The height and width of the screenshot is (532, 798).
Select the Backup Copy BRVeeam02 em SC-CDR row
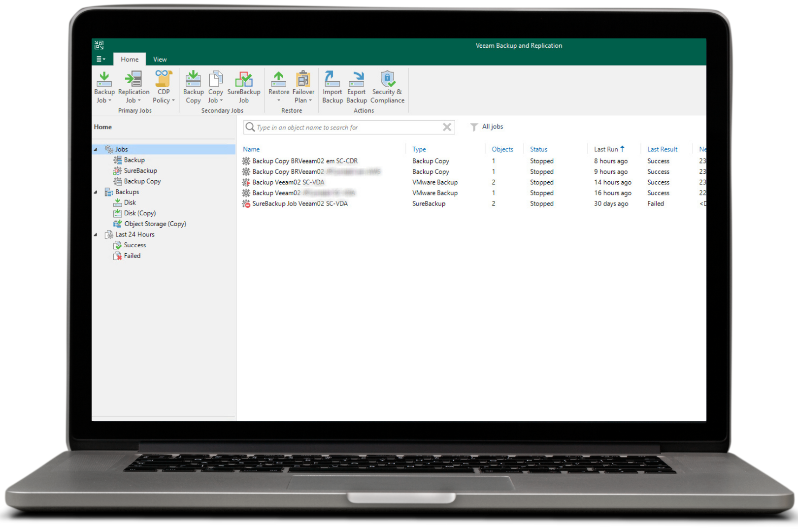pyautogui.click(x=473, y=161)
